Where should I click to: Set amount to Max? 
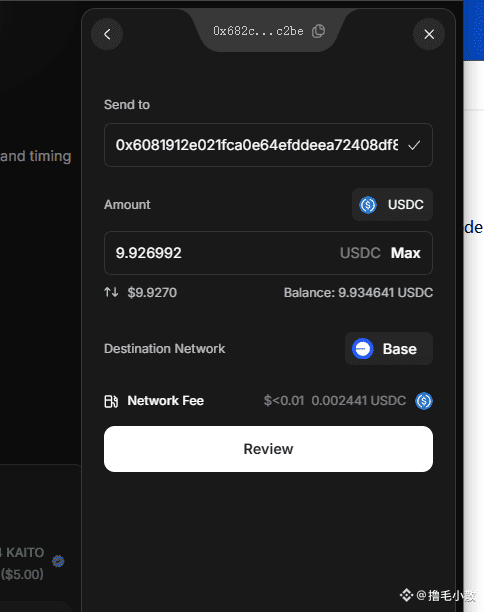[x=406, y=253]
